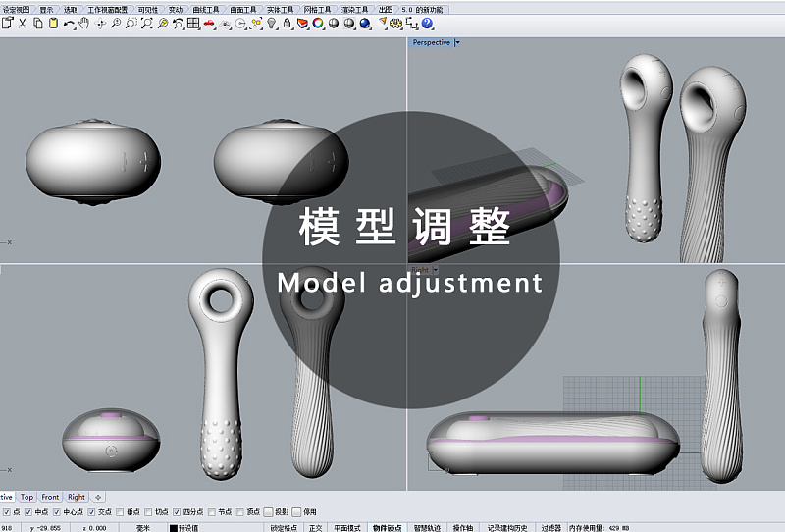Open the 预设值 layer dropdown in status bar

coord(186,527)
